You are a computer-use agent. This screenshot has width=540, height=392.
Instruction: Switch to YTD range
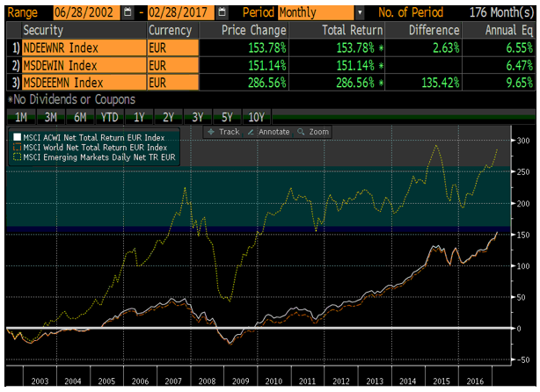click(108, 116)
